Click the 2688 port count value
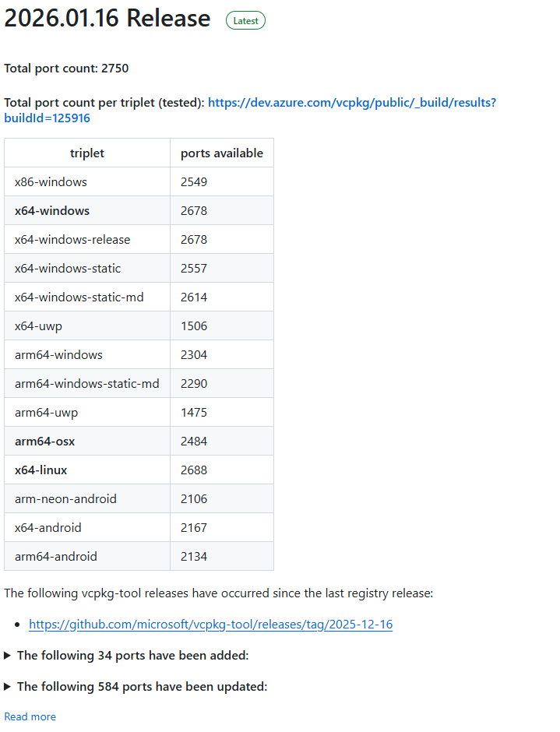 coord(194,470)
